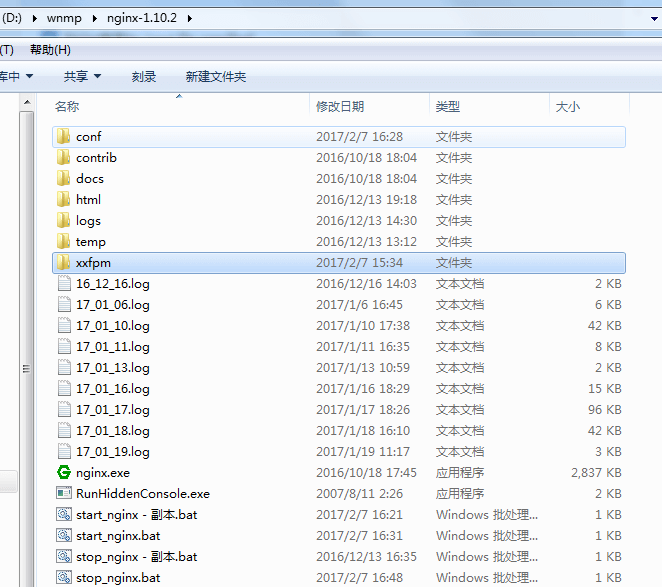Select the xxfpm folder name

[93, 263]
